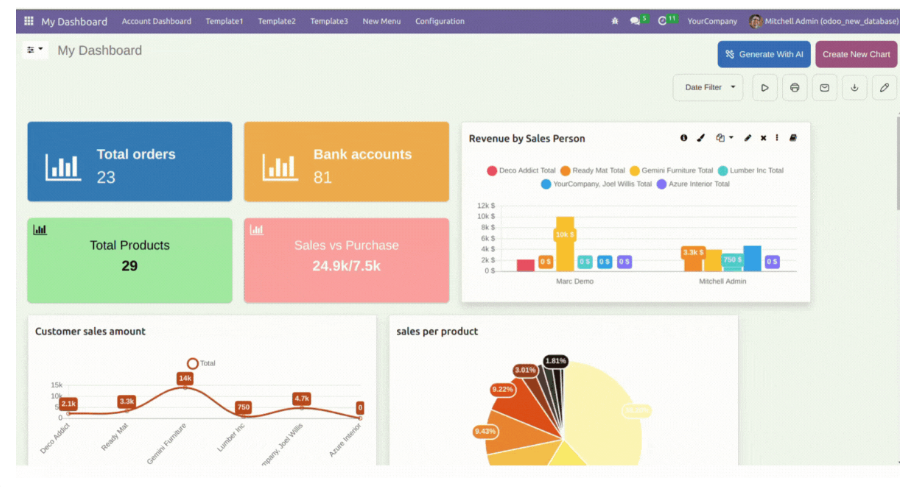Open paintbrush color theme icon on Revenue chart
The image size is (910, 487).
(x=701, y=138)
